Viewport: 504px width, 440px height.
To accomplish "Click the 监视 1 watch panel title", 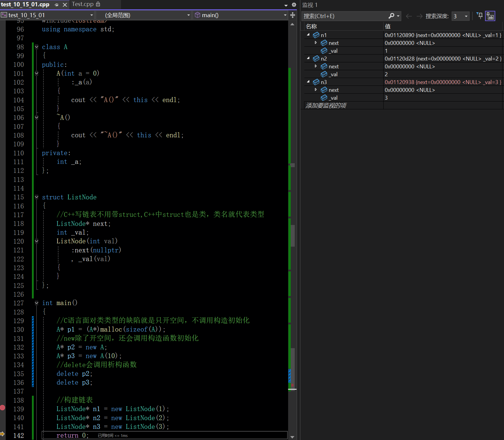I will click(x=310, y=5).
